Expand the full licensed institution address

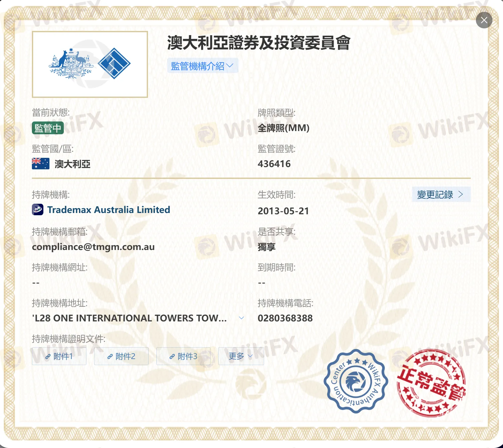pos(241,318)
